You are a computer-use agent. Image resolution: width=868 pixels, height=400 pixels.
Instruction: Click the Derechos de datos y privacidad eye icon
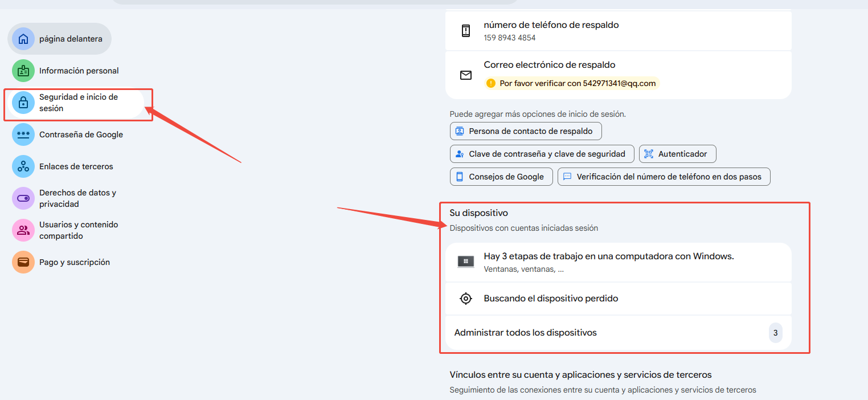click(x=23, y=198)
